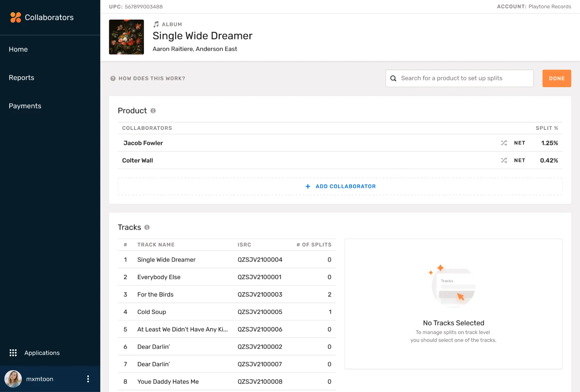The image size is (580, 392).
Task: Select Jacob Fowler collaborator row
Action: coord(340,143)
